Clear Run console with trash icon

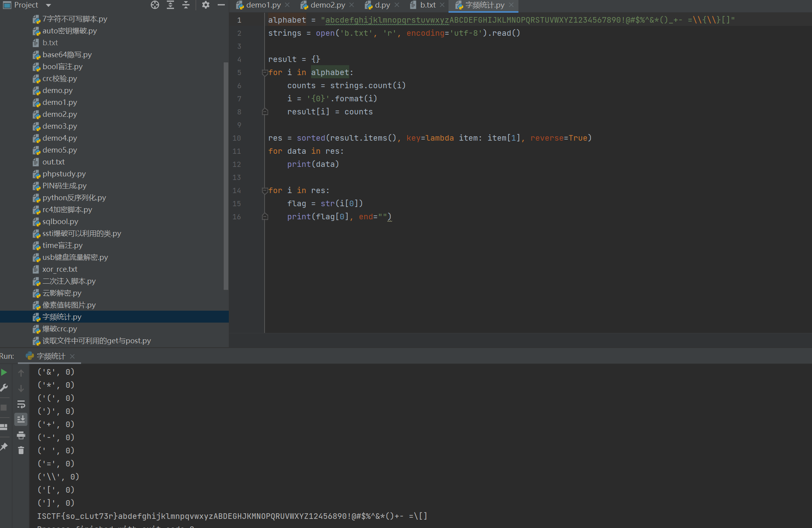click(21, 451)
